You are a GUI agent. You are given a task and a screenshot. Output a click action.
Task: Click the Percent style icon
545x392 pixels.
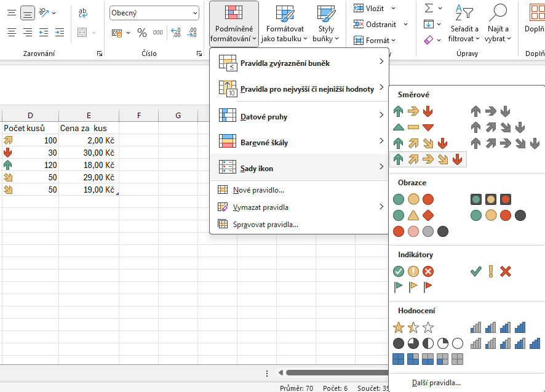[141, 33]
